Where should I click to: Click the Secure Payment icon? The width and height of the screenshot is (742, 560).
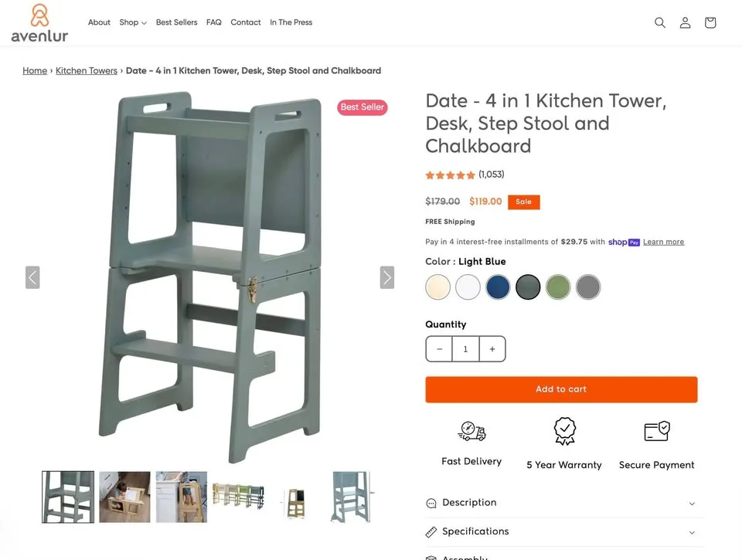[x=656, y=431]
